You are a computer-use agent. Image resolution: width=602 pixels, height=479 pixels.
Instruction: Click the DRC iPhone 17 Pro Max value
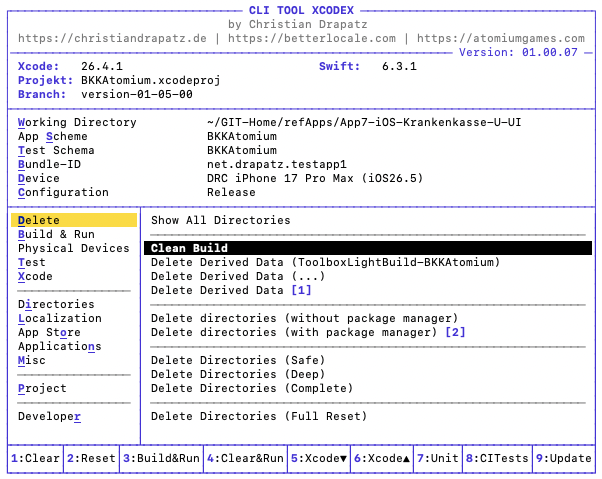315,178
